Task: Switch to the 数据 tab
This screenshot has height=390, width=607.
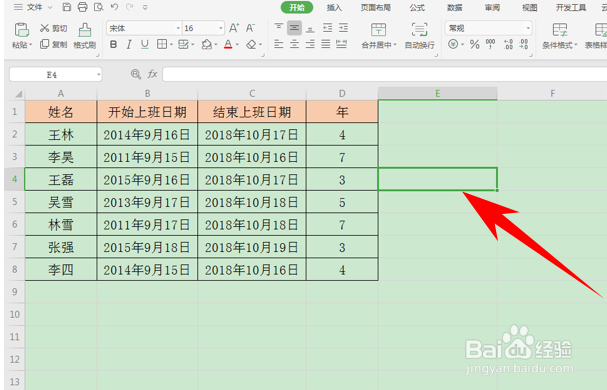Action: click(x=455, y=7)
